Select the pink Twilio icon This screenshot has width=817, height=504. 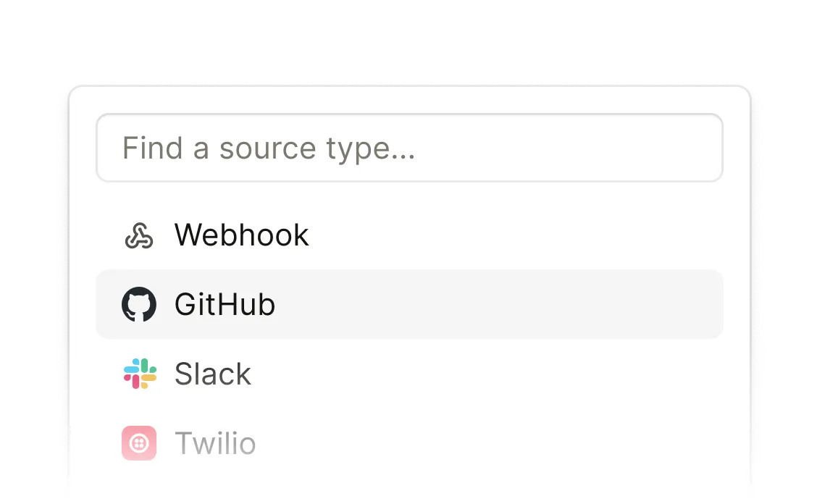pos(139,443)
